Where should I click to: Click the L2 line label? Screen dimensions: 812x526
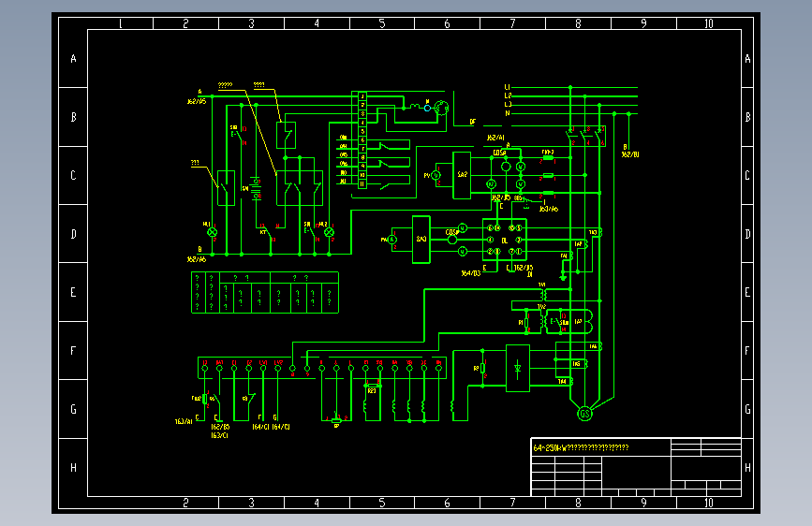(x=508, y=95)
